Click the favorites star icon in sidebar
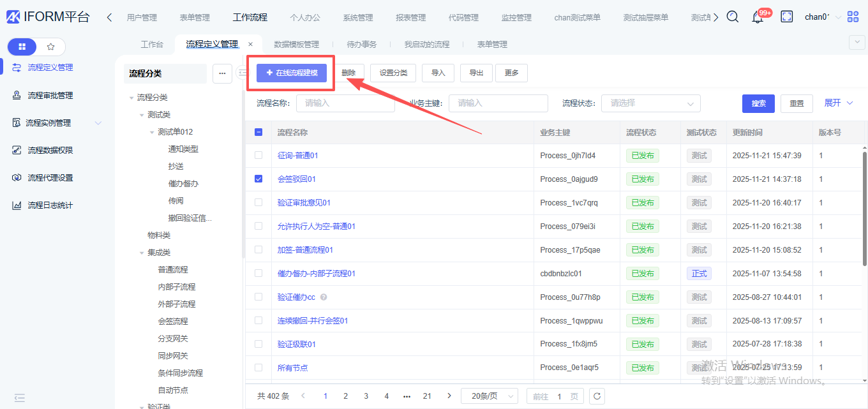Screen dimensions: 868x409 (51, 47)
